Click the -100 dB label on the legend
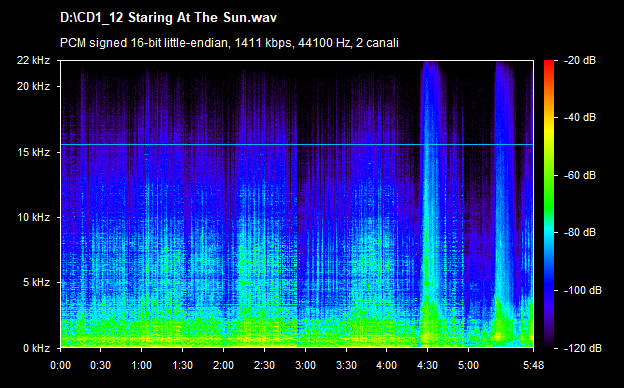Screen dimensions: 624x388 (583, 291)
